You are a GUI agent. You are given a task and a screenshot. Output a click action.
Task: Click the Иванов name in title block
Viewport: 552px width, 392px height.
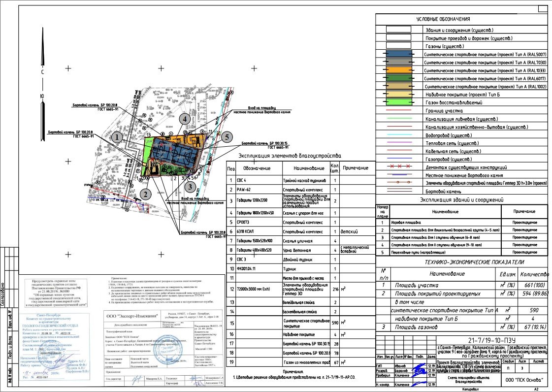[x=400, y=366]
